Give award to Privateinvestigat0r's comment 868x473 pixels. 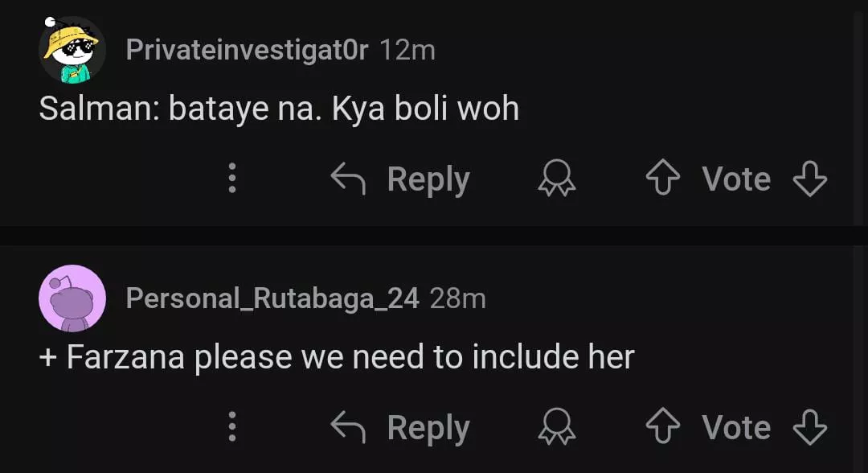(557, 179)
